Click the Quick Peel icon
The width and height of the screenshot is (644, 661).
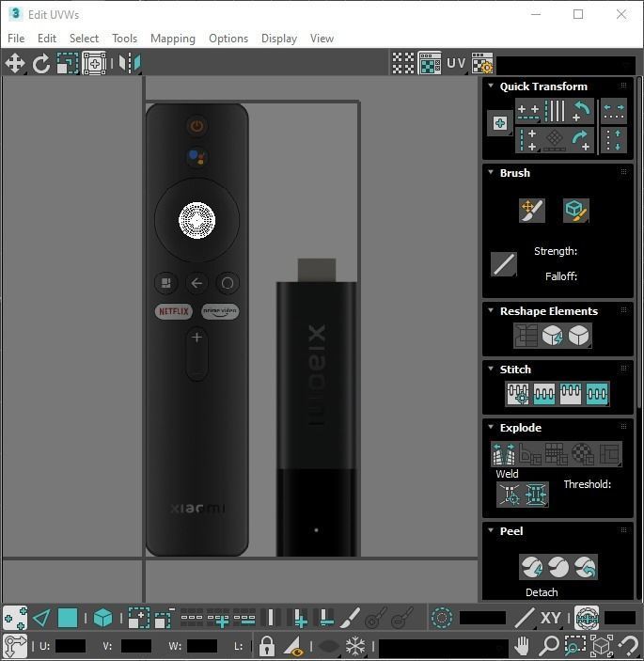531,567
